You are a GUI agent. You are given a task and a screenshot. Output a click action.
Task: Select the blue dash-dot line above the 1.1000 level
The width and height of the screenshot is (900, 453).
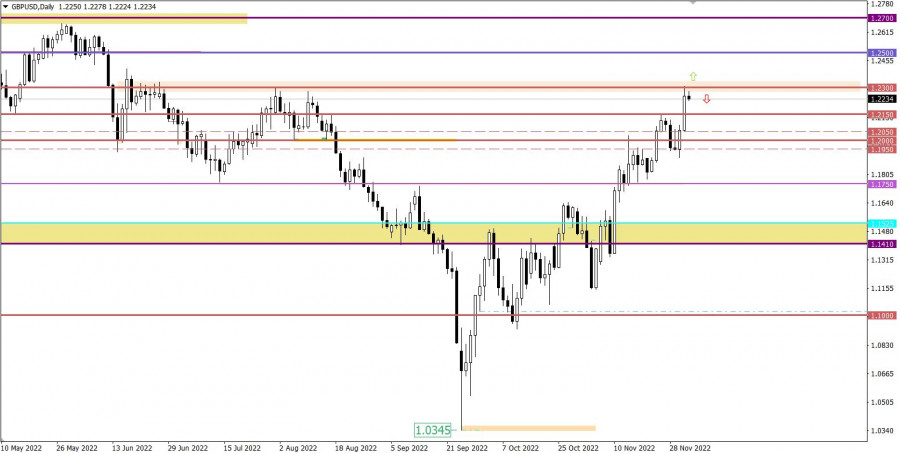point(672,312)
